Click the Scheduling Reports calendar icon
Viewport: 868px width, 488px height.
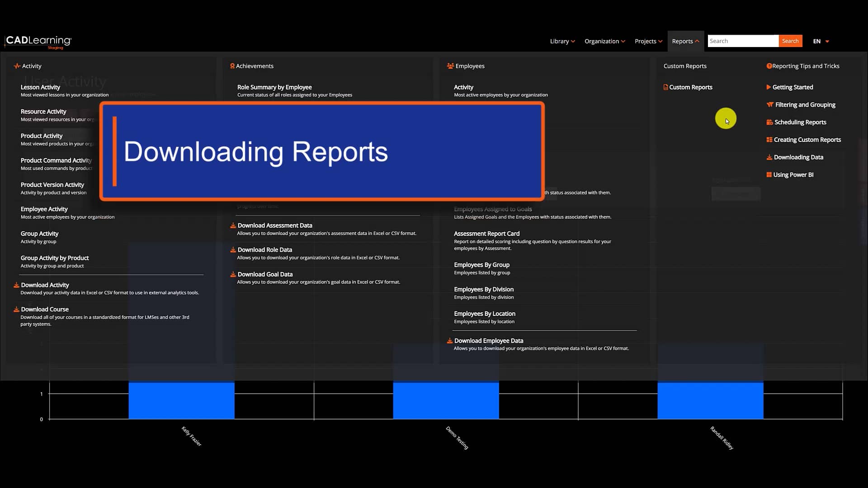(769, 122)
